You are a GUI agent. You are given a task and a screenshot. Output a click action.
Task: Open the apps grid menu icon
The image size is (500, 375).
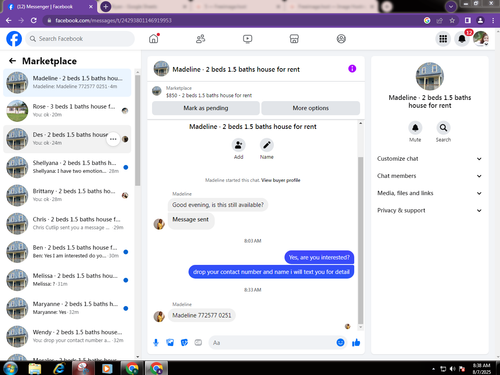click(443, 39)
